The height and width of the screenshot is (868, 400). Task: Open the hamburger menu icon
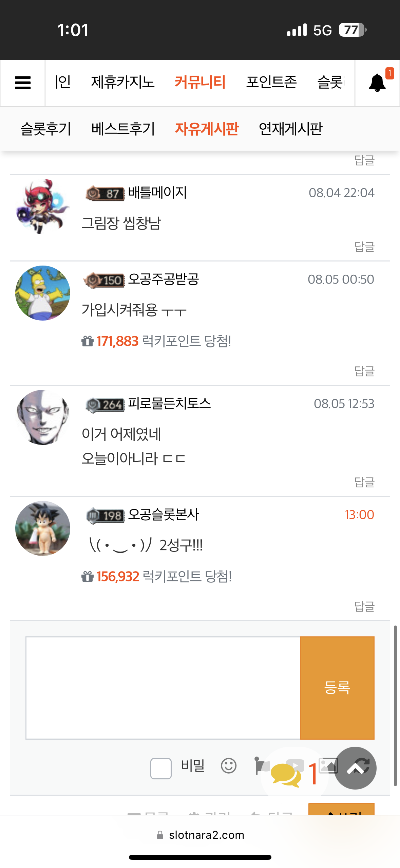(x=23, y=83)
